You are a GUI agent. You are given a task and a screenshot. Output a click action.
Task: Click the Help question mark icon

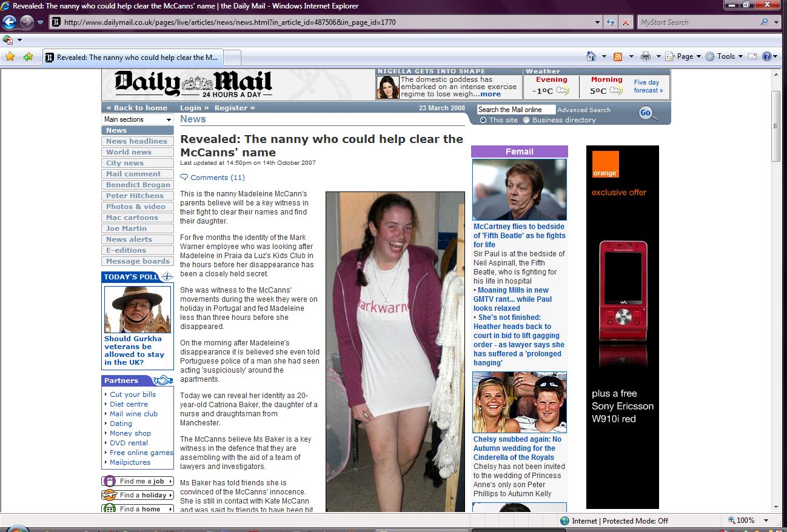point(767,56)
